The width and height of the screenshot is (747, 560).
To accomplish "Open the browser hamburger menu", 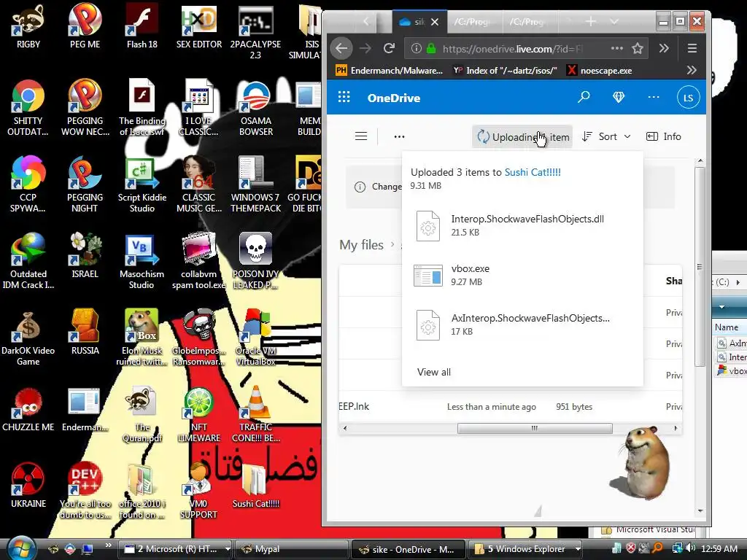I will click(x=692, y=48).
